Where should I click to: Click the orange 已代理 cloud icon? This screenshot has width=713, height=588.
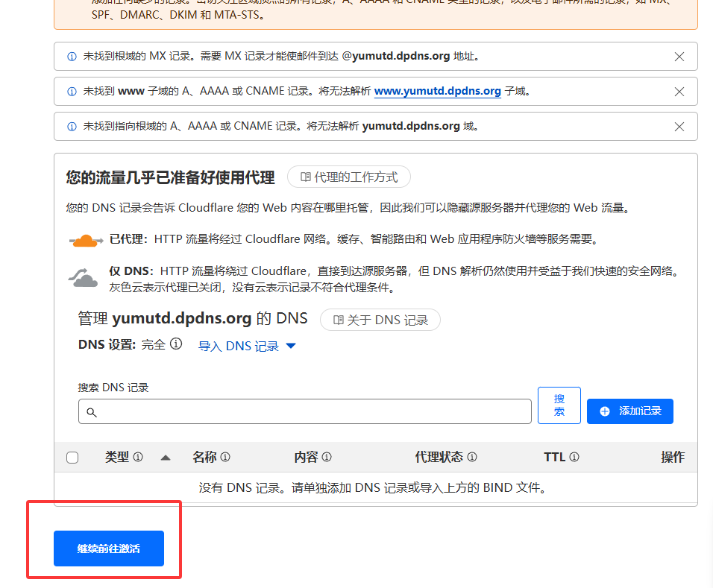87,240
